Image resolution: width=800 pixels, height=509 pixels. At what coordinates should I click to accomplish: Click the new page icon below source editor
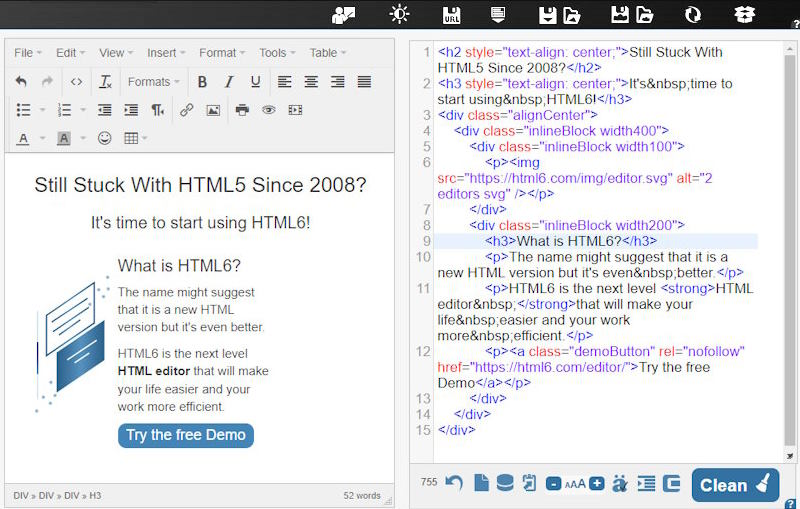coord(481,483)
